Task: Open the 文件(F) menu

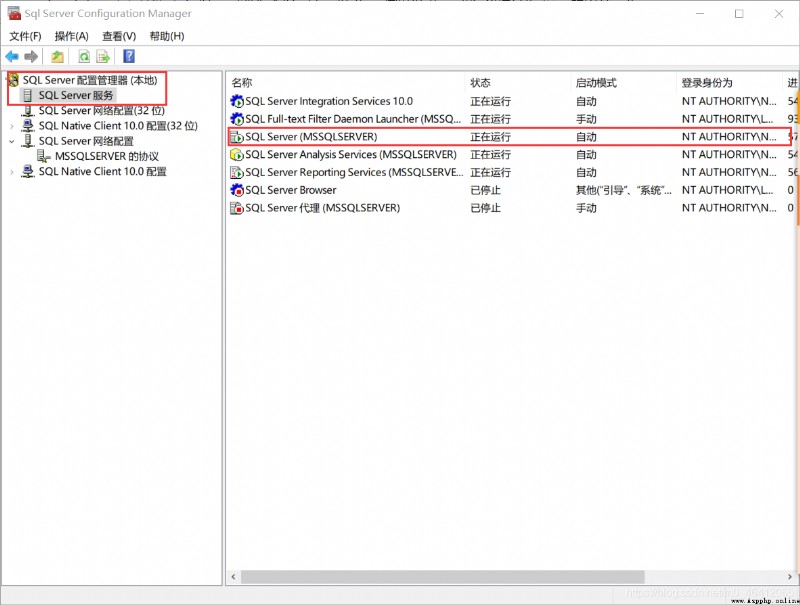Action: (26, 36)
